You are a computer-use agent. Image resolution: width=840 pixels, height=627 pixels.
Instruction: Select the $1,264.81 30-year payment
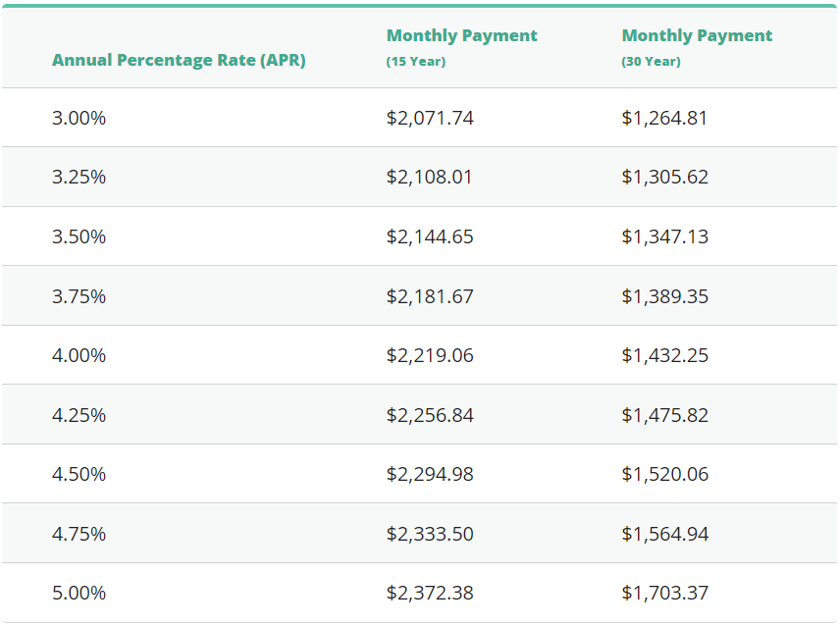click(664, 118)
